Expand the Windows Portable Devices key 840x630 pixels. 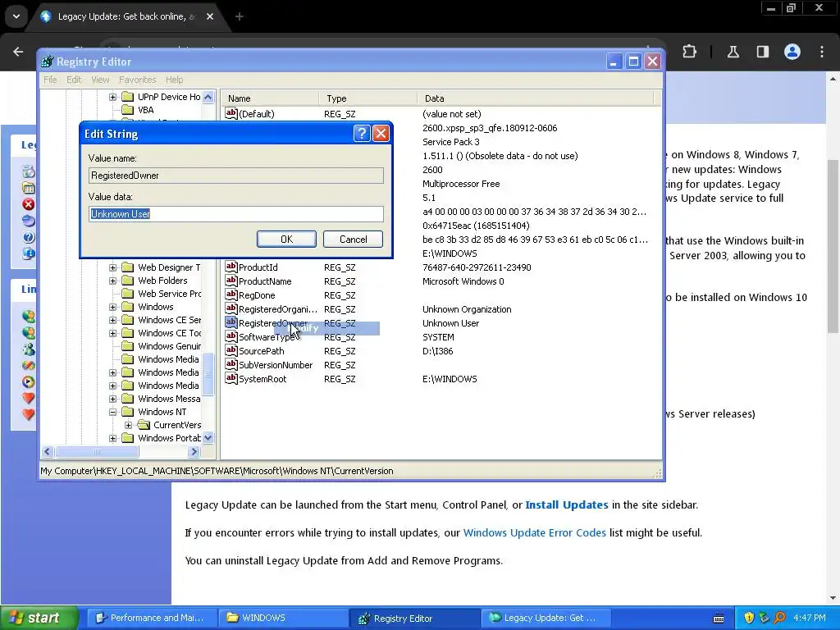coord(112,438)
